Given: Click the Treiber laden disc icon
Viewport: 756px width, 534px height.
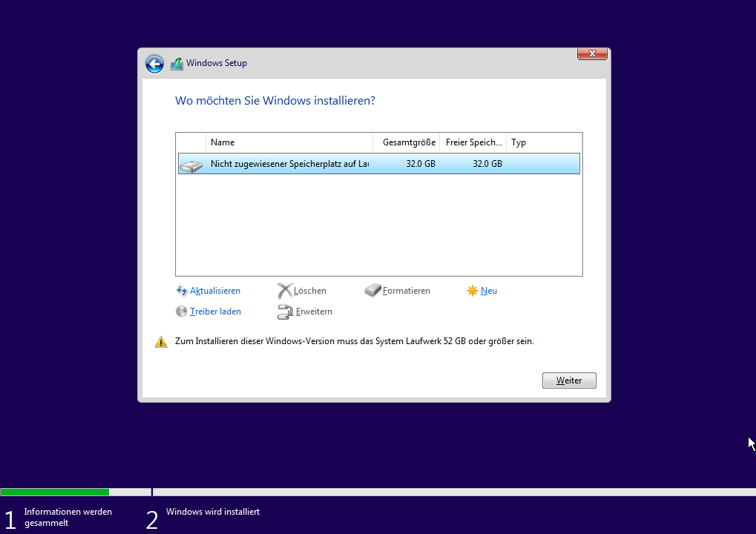Looking at the screenshot, I should point(181,311).
